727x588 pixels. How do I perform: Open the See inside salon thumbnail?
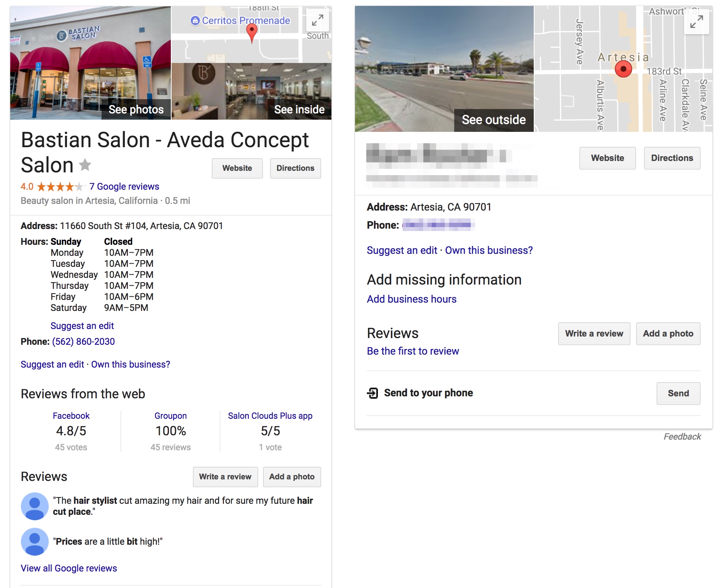coord(252,91)
